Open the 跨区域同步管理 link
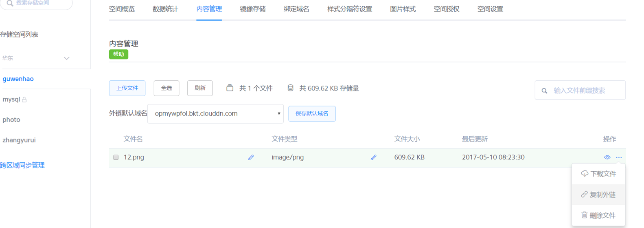Screen dimensions: 644x228 tap(22, 165)
